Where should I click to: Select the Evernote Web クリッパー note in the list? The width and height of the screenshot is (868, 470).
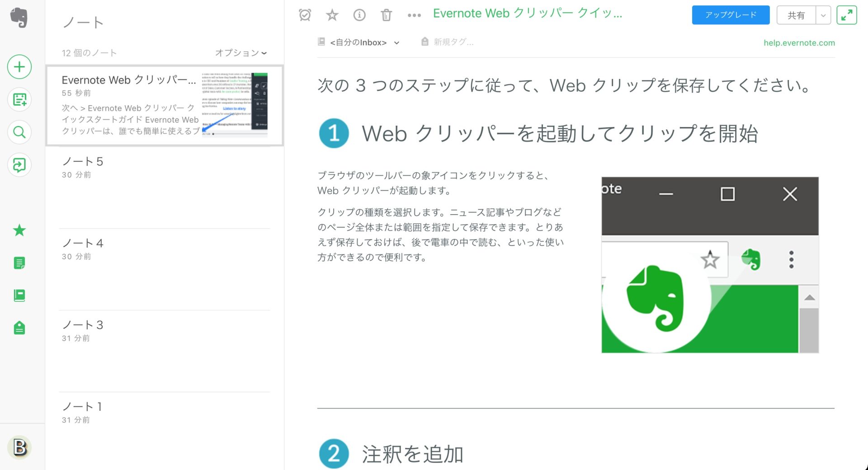tap(165, 105)
